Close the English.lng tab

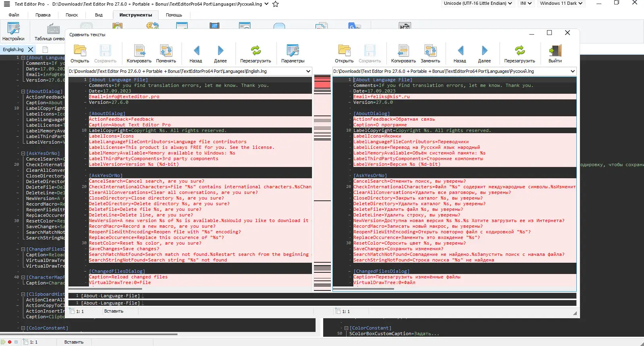tap(31, 49)
